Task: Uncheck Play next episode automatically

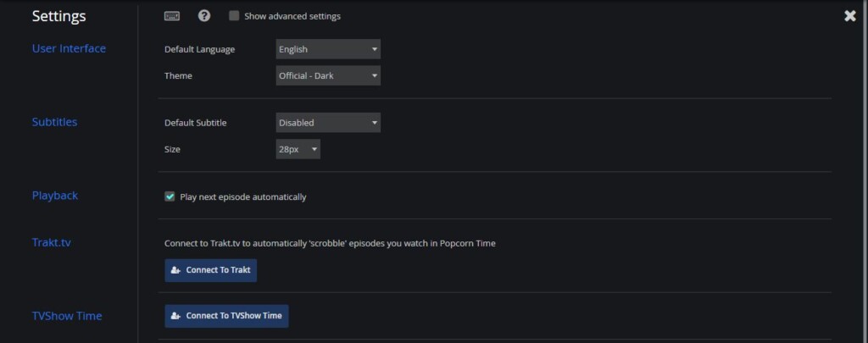Action: (170, 196)
